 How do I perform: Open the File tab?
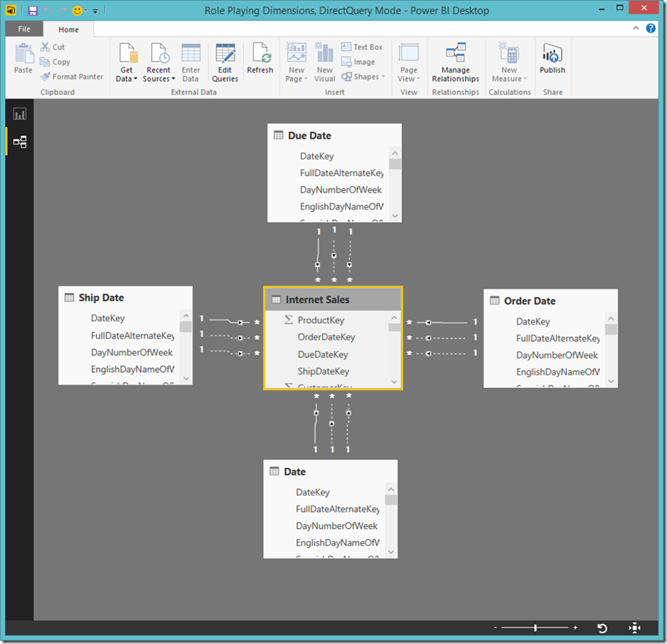pos(24,29)
